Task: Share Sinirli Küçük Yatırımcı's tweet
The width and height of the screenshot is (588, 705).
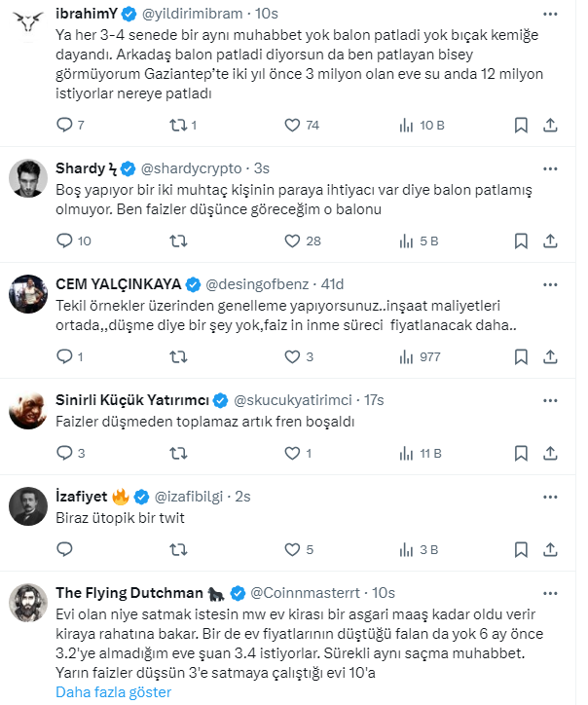Action: (x=550, y=453)
